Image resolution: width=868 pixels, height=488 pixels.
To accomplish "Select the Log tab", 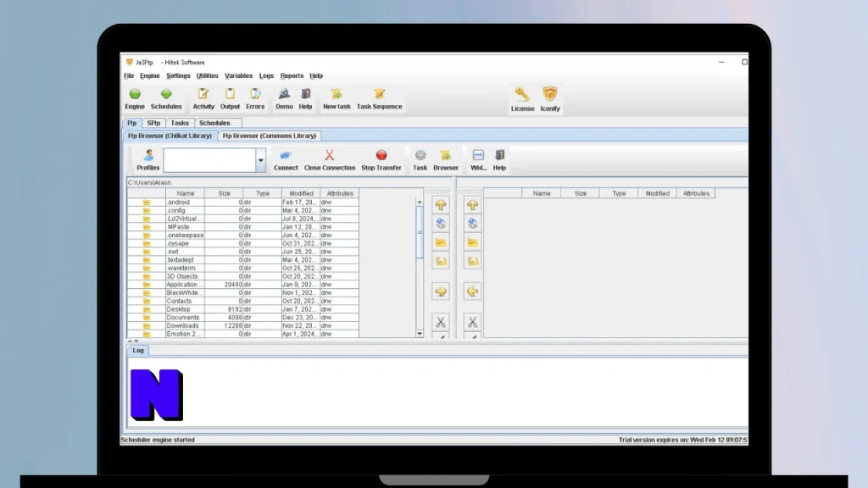I will pyautogui.click(x=138, y=350).
